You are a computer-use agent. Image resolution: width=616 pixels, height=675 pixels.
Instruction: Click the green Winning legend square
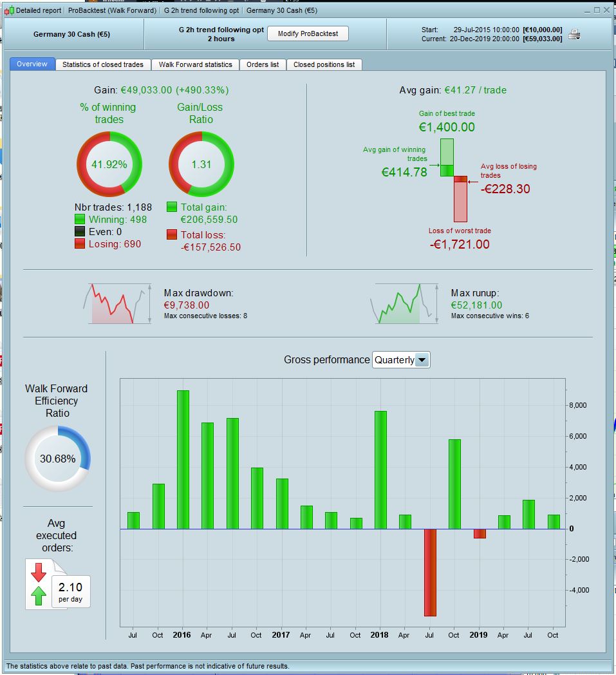click(80, 220)
